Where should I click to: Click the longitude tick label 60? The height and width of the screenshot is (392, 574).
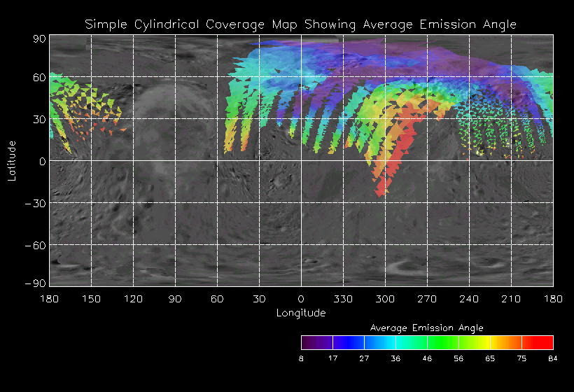coord(217,299)
